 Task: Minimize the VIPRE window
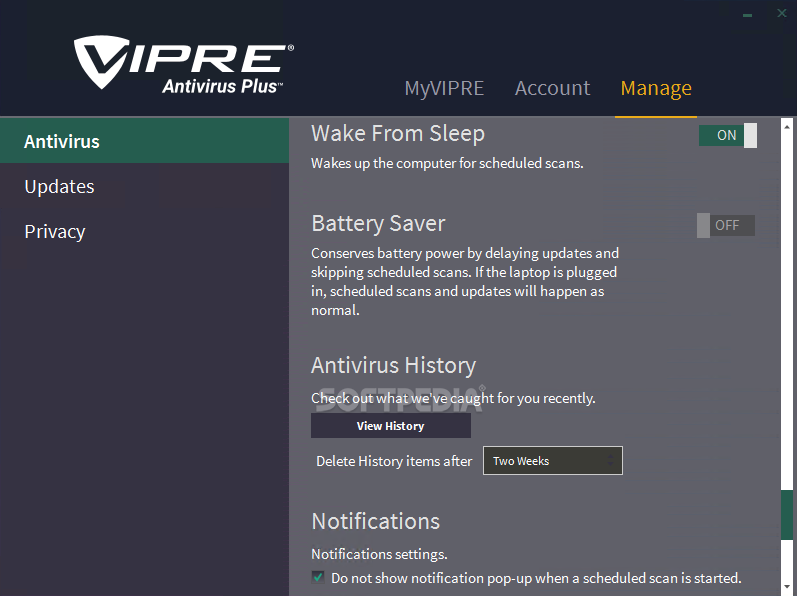pos(747,15)
